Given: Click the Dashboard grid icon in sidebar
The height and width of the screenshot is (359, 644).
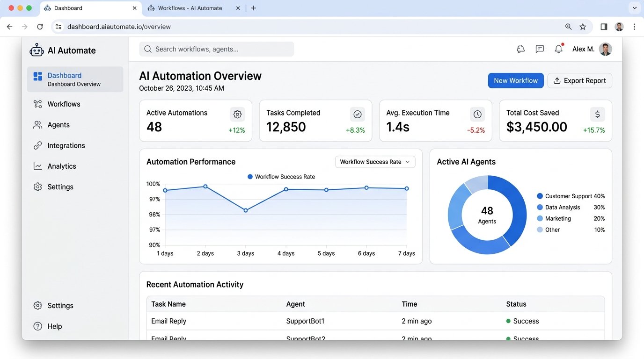Looking at the screenshot, I should coord(37,76).
